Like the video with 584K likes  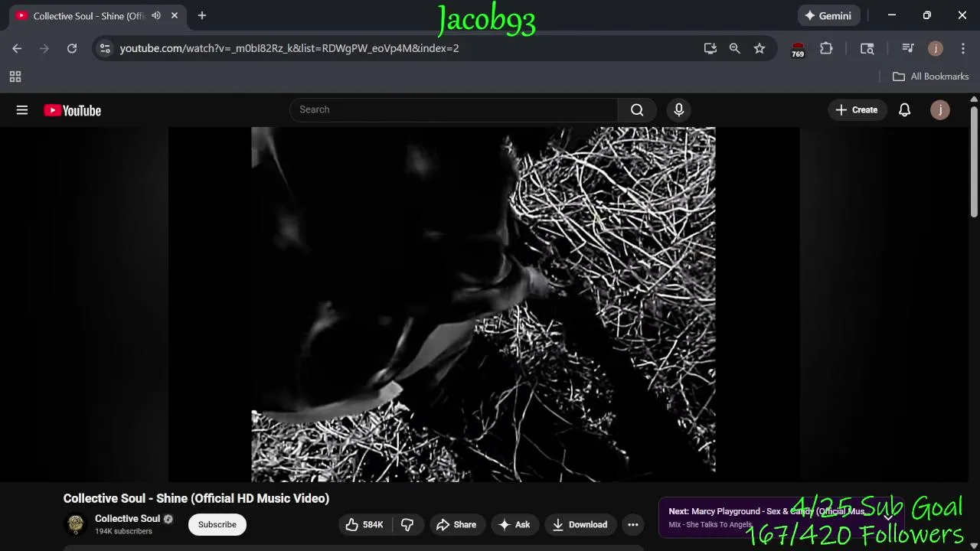[364, 524]
